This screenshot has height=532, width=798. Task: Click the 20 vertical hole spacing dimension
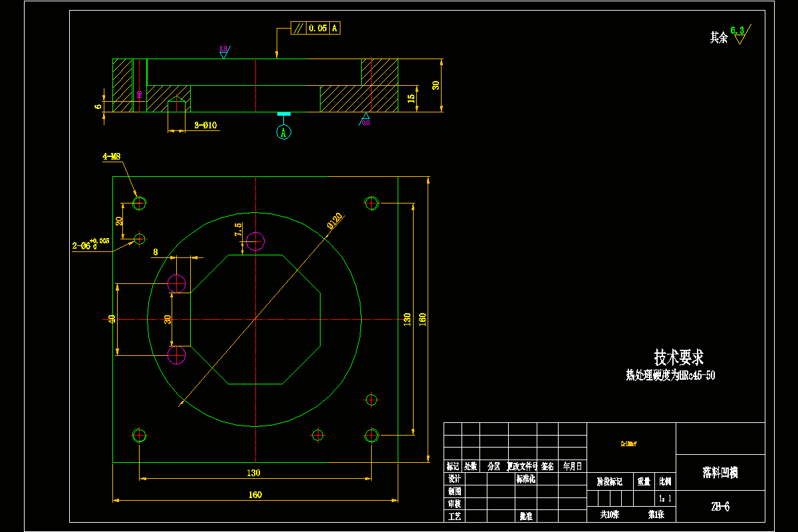tap(120, 221)
